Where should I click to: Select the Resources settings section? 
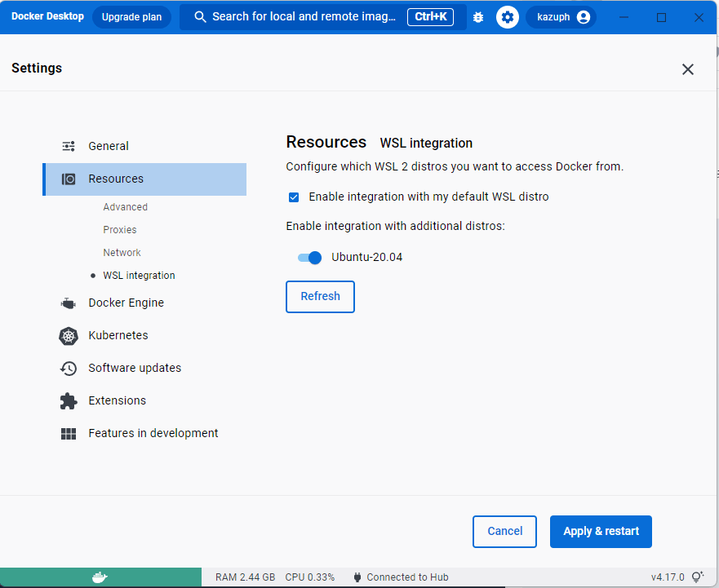pos(144,179)
